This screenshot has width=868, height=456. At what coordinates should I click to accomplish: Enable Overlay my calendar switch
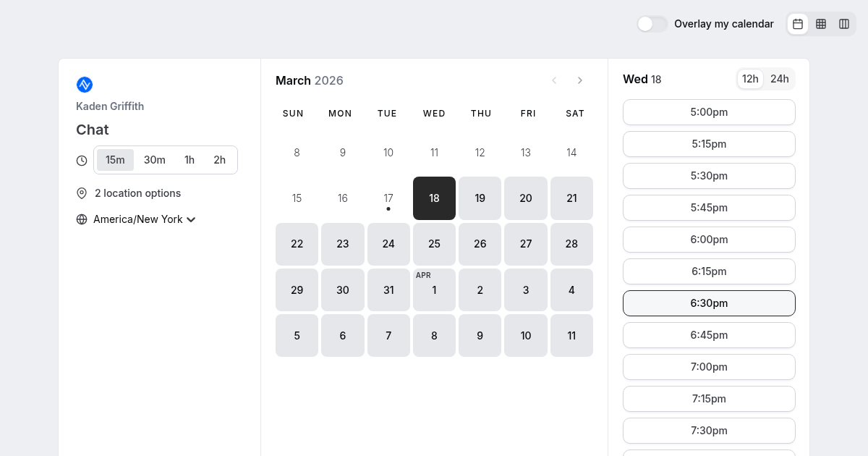(x=652, y=24)
